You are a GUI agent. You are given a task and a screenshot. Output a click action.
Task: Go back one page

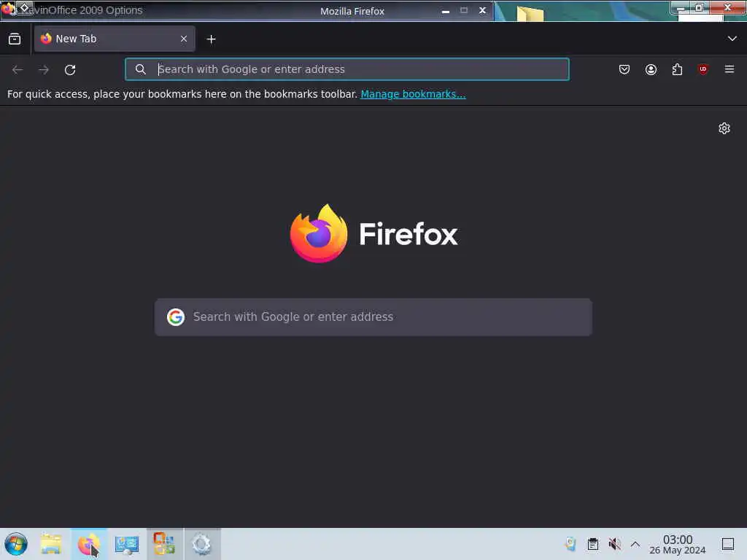pos(18,69)
